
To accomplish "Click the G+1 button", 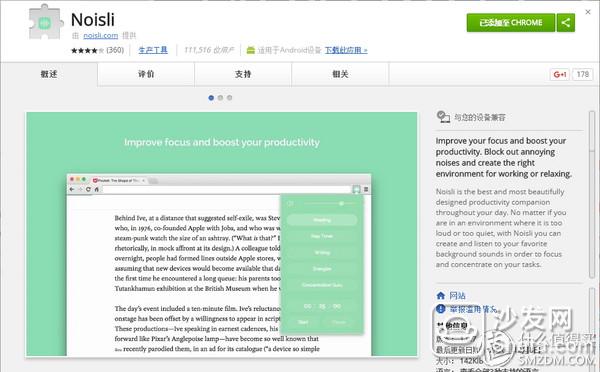I will click(x=560, y=74).
